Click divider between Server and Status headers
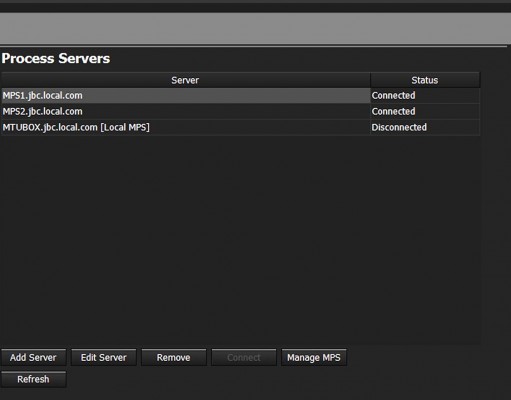This screenshot has height=400, width=511. (370, 80)
